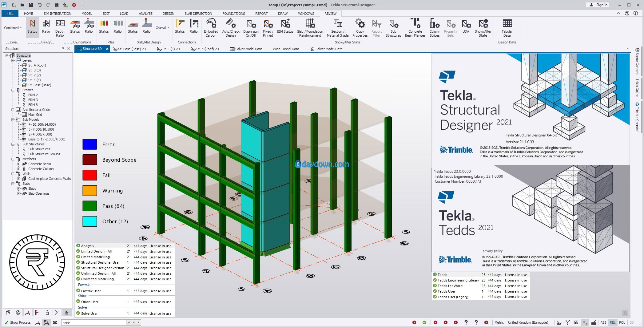Open Trimble Connect side panel
Viewport: 644px width, 328px height.
637,117
